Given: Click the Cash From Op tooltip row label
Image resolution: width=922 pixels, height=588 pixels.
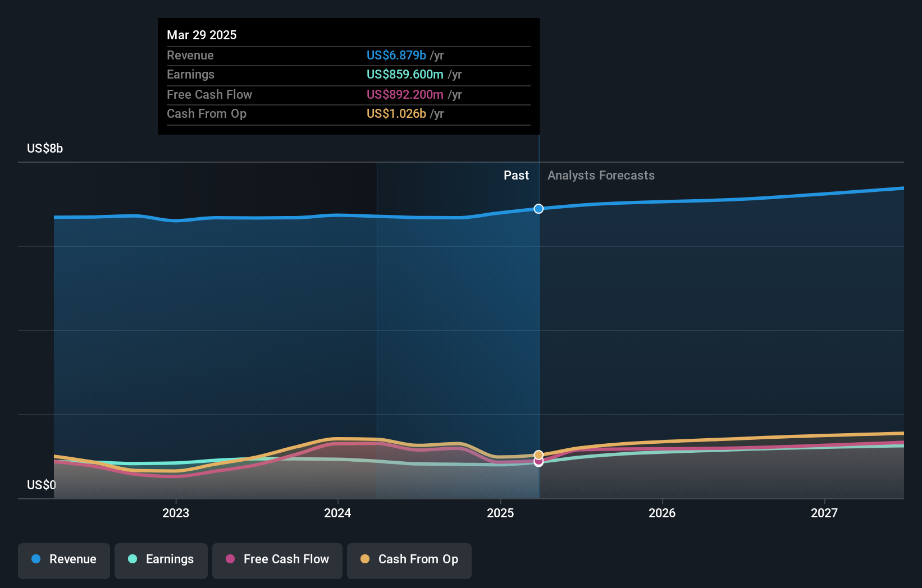Looking at the screenshot, I should (207, 113).
